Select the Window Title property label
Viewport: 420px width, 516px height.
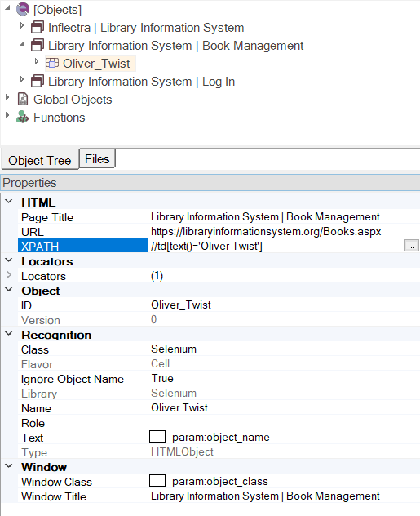tap(54, 496)
